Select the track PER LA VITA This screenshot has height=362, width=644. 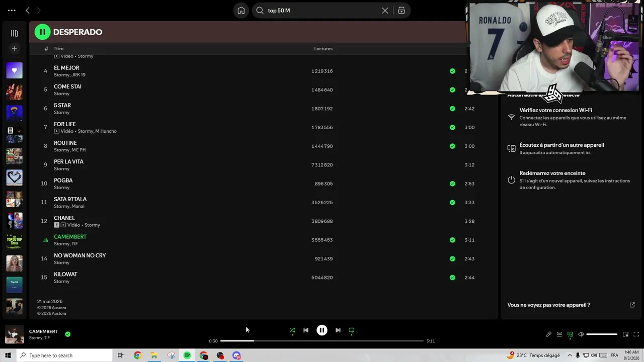point(68,162)
